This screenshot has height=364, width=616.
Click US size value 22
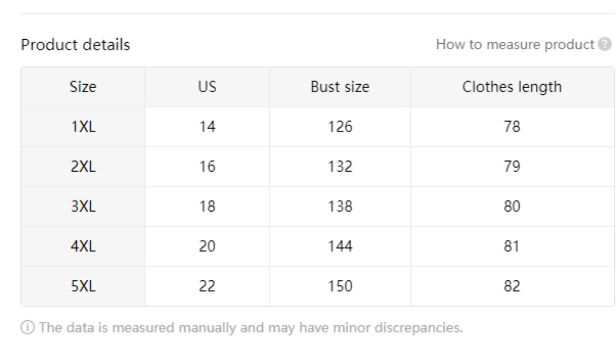pos(207,286)
